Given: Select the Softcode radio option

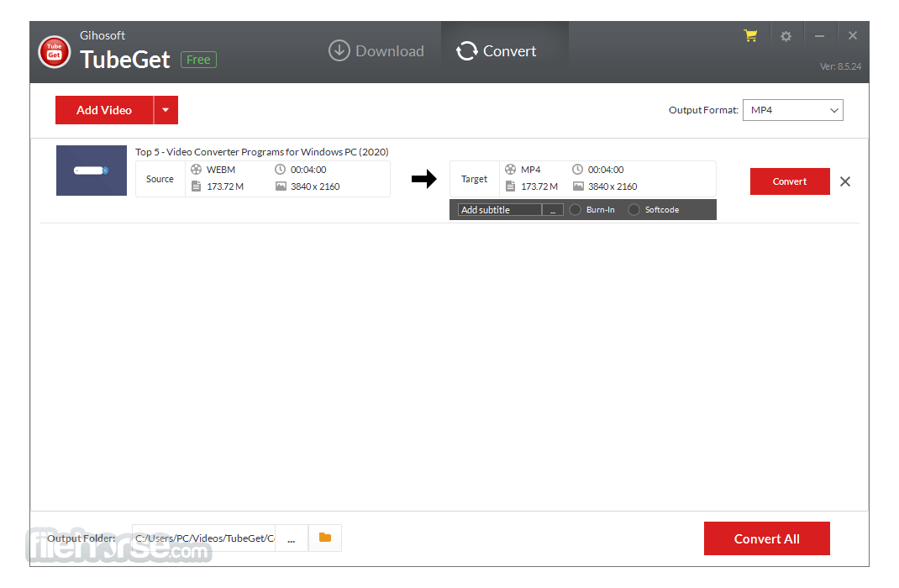Looking at the screenshot, I should 634,210.
